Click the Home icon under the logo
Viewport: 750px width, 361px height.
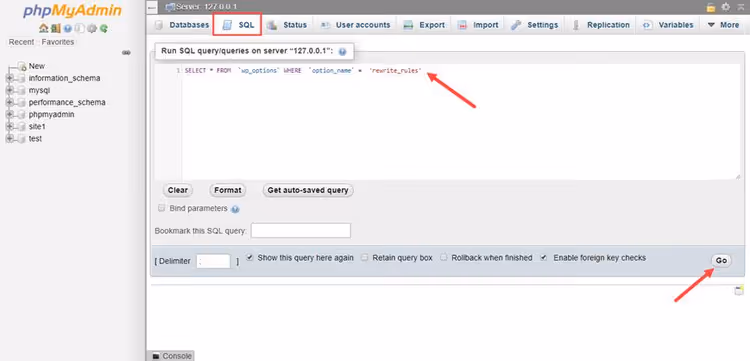click(43, 29)
